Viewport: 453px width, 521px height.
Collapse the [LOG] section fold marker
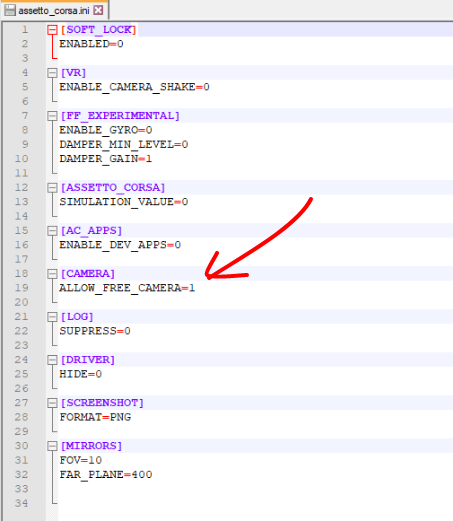point(52,317)
